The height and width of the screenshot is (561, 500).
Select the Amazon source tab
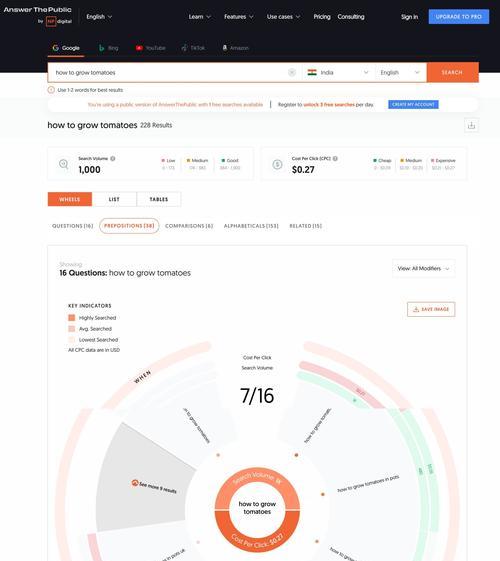[x=235, y=48]
